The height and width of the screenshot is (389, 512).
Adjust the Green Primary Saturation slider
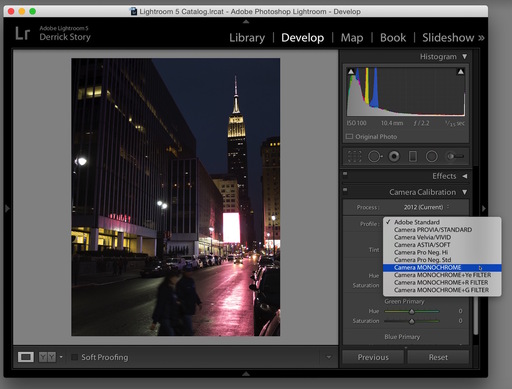pyautogui.click(x=412, y=321)
